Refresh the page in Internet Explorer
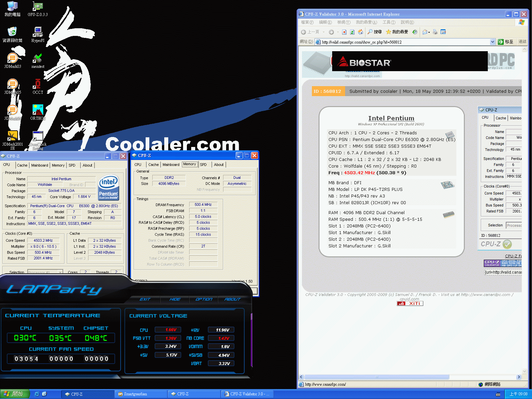532x399 pixels. point(352,32)
